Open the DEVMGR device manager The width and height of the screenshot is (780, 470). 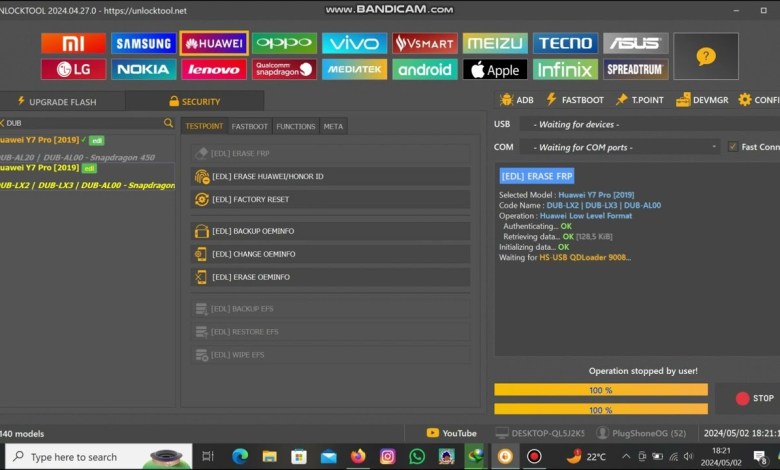(703, 100)
